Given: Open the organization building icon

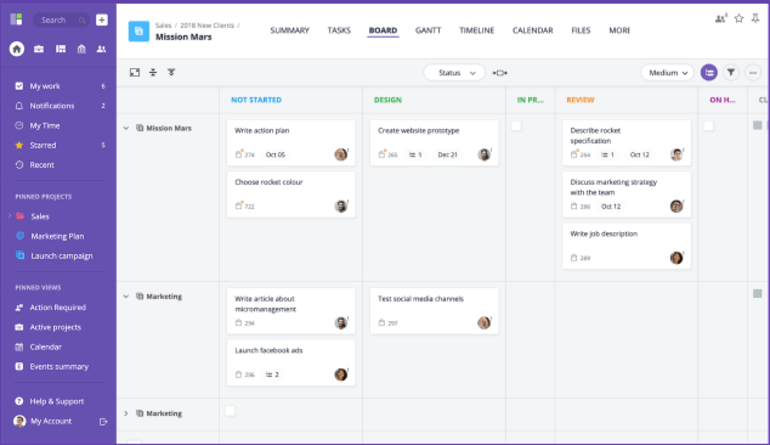Looking at the screenshot, I should [82, 49].
